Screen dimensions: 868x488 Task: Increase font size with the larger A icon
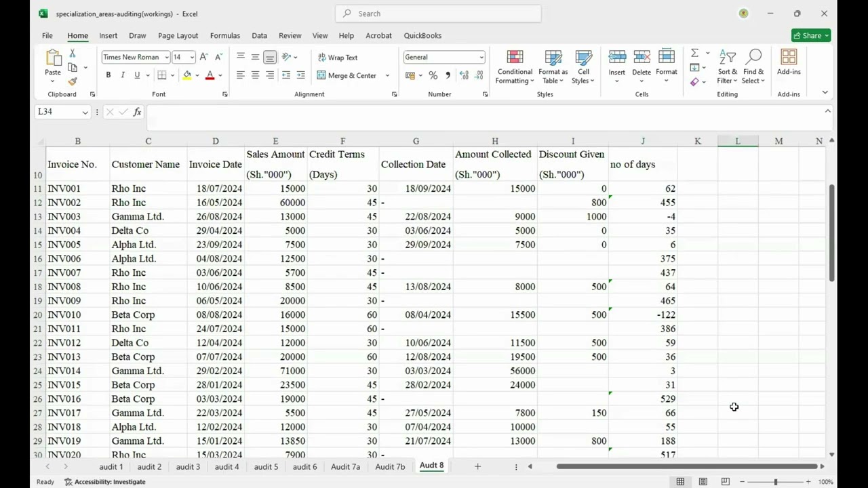(203, 57)
